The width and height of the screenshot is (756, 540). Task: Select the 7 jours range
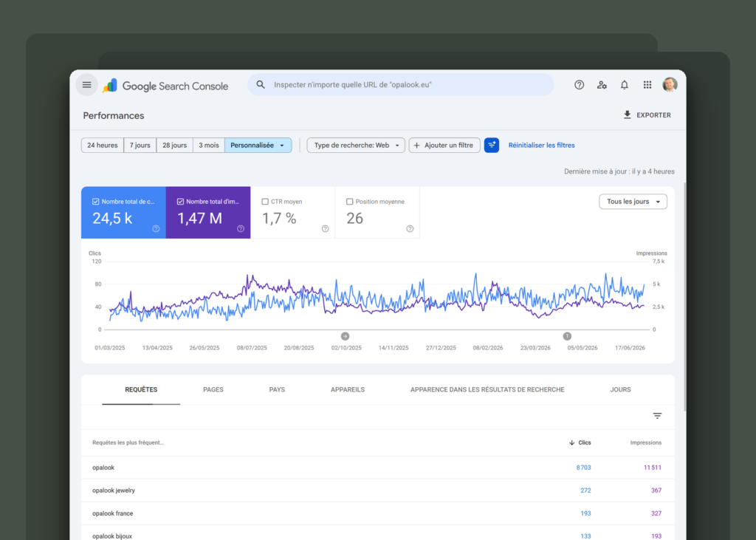coord(140,146)
